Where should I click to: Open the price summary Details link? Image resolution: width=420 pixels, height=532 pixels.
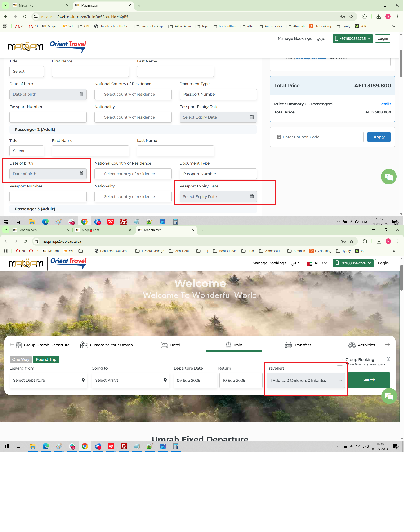point(384,104)
